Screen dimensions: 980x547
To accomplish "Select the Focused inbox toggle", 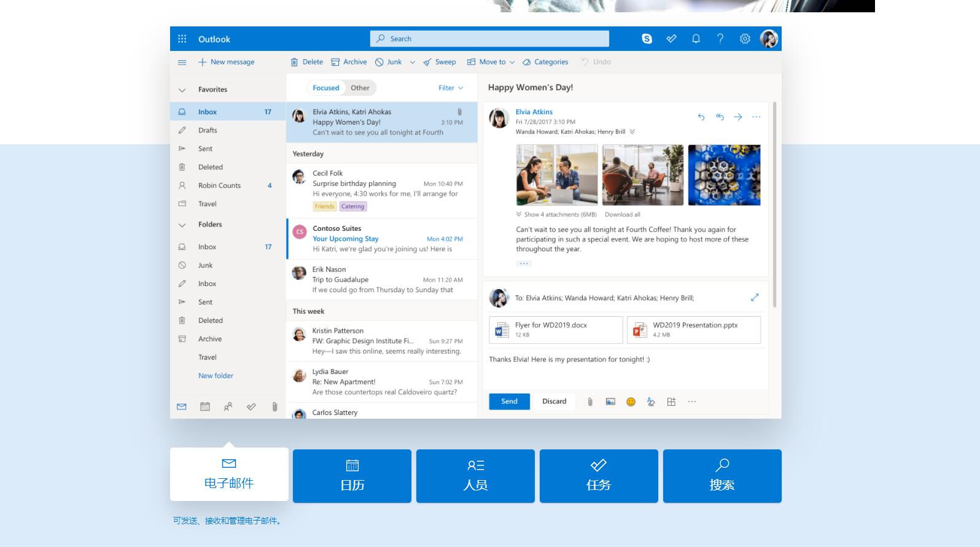I will click(326, 88).
